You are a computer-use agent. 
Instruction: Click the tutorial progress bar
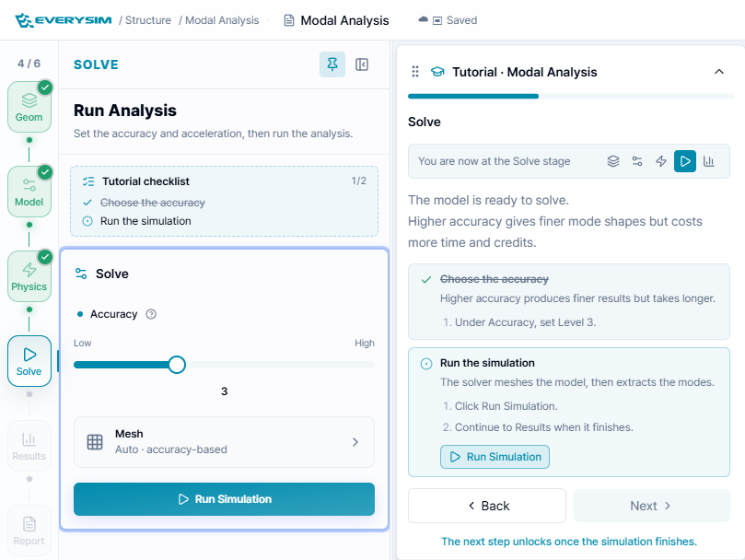tap(571, 97)
